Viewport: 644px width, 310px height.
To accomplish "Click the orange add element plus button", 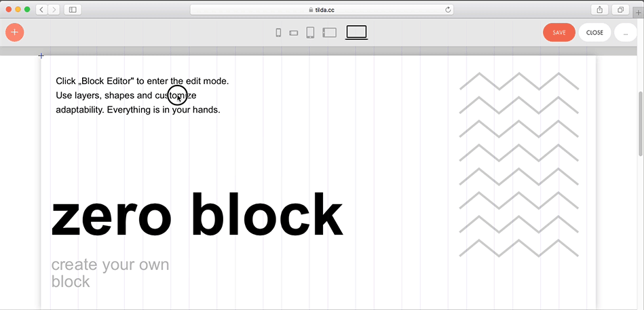I will (15, 33).
